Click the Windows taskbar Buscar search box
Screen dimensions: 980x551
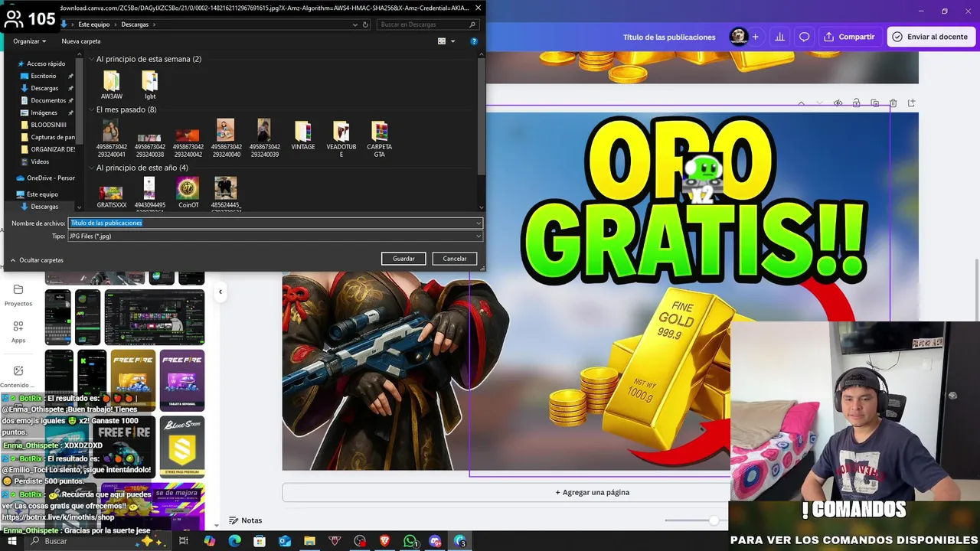pyautogui.click(x=96, y=541)
